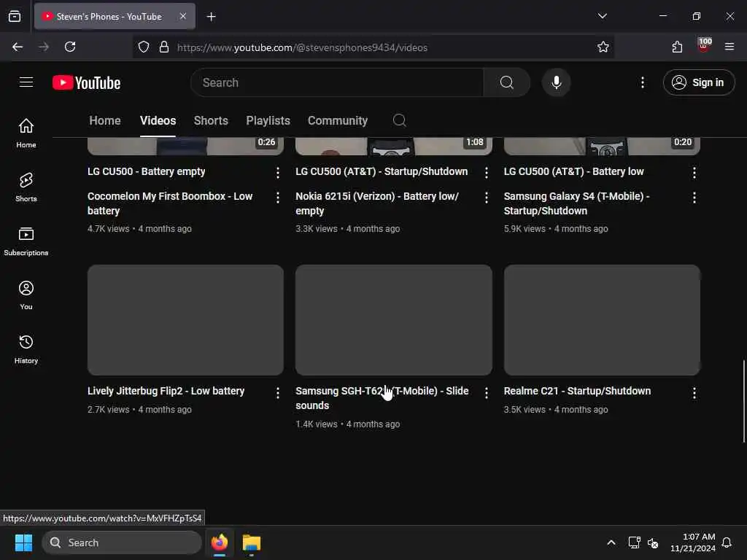747x560 pixels.
Task: Open You section in sidebar
Action: 26,295
